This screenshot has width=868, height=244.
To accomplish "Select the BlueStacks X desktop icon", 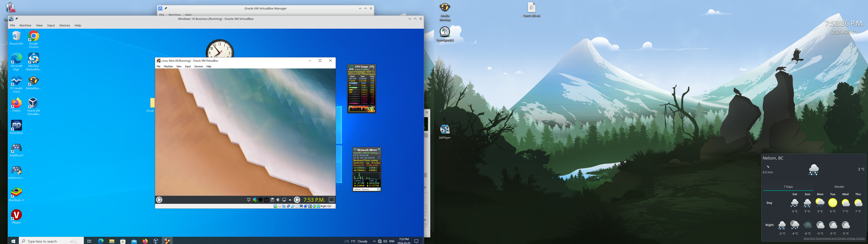I will click(16, 195).
